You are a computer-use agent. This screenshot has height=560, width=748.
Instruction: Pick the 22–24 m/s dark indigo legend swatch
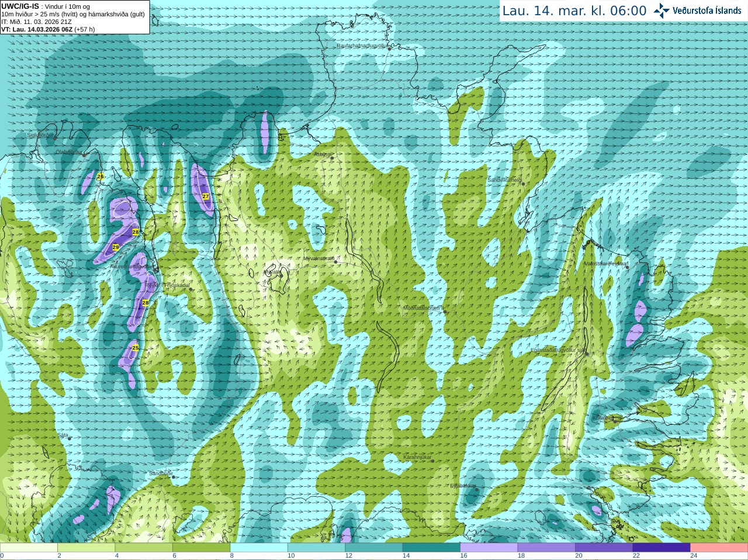click(x=662, y=548)
